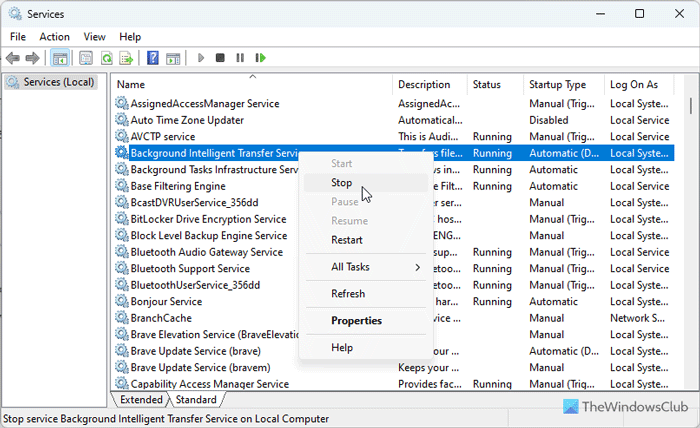Open the Action menu in the menu bar
700x428 pixels.
click(54, 37)
